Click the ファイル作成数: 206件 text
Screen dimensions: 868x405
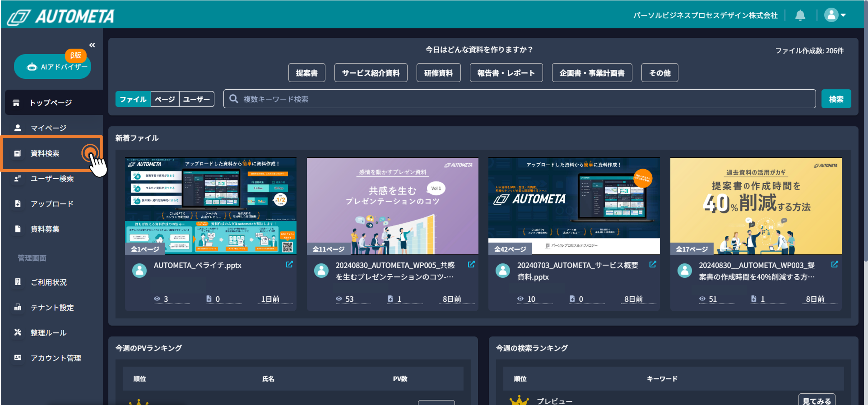pos(809,50)
